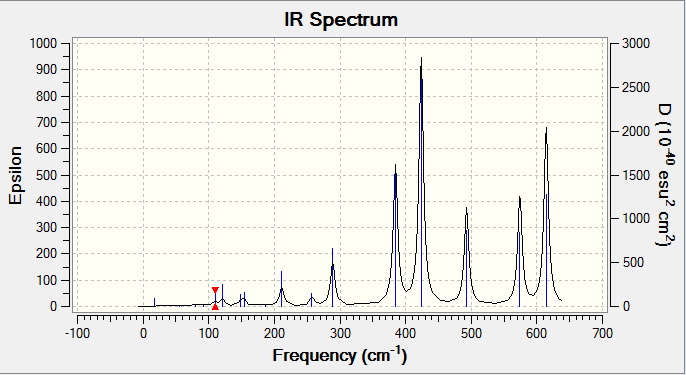Click the D (10-40 esu2 cm2) right axis label

click(x=665, y=175)
